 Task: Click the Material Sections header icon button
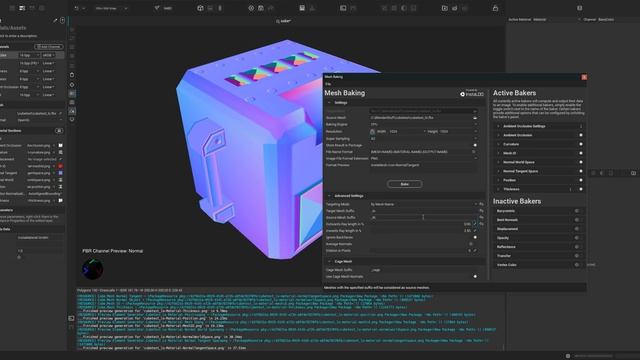(59, 131)
